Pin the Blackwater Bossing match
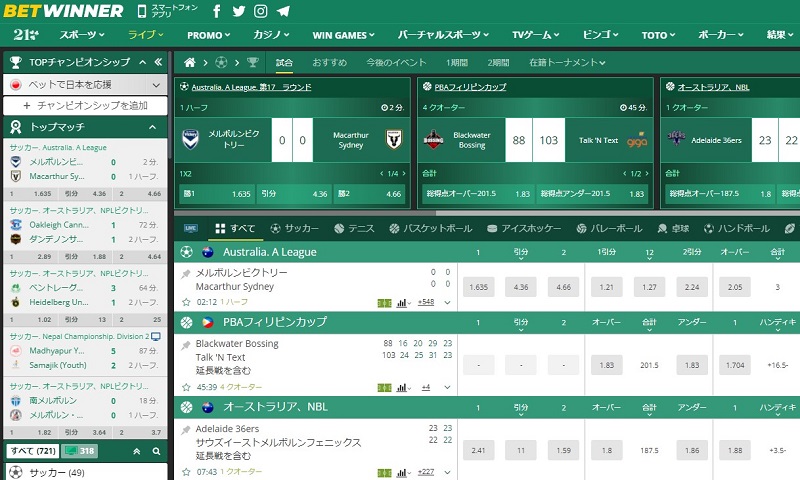 186,345
